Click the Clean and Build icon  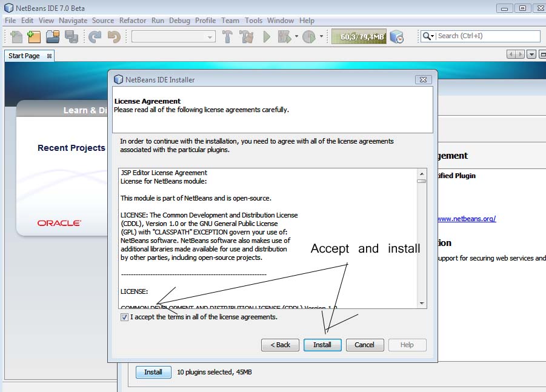(247, 36)
